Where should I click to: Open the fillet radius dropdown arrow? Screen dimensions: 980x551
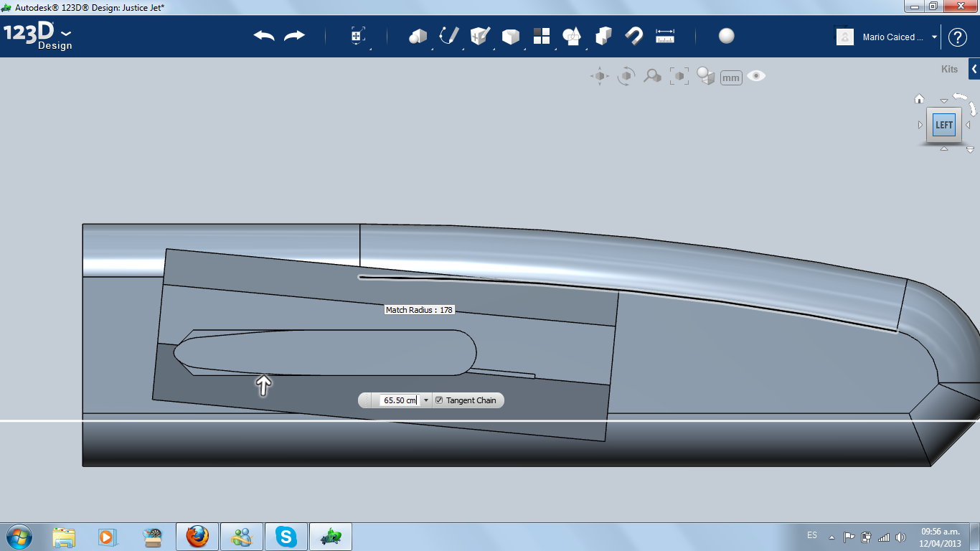426,400
